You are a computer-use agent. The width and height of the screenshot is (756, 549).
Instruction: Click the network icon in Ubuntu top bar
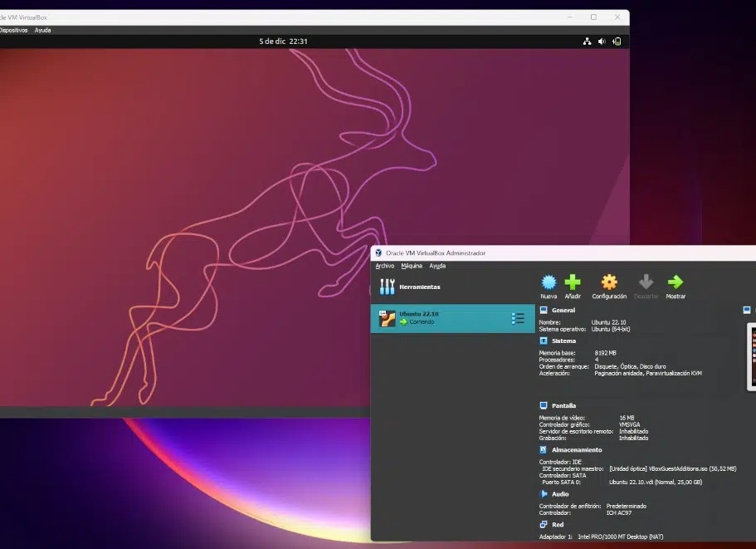pos(587,42)
